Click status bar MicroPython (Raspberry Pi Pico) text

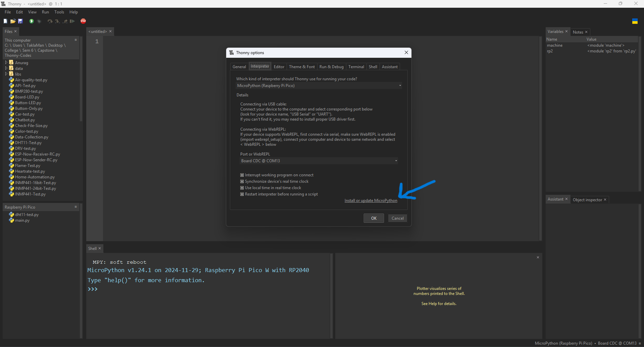coord(563,343)
